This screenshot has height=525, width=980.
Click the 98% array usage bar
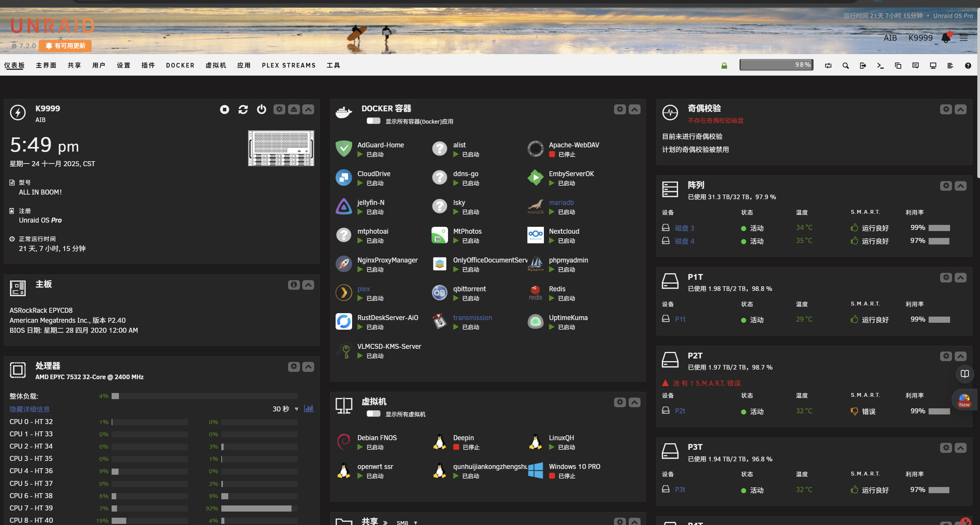click(x=776, y=65)
